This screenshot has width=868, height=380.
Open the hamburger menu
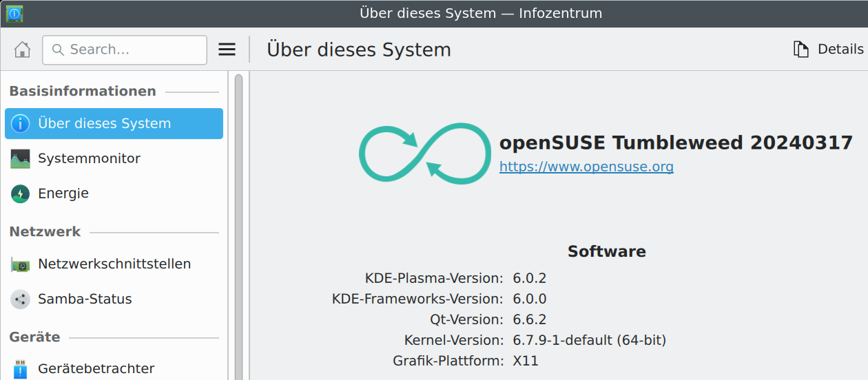(227, 50)
